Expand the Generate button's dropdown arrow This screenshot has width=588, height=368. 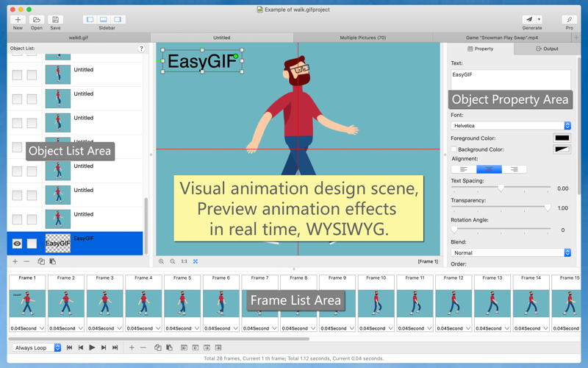pos(539,20)
